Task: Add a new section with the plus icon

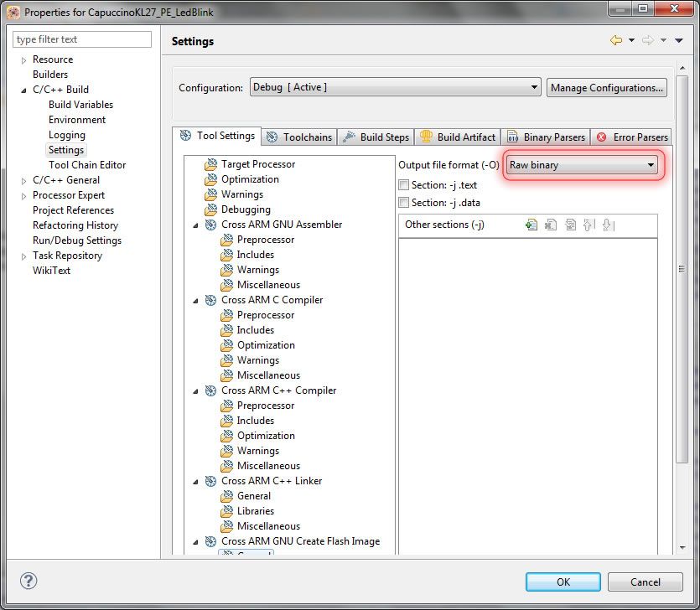Action: pos(531,225)
